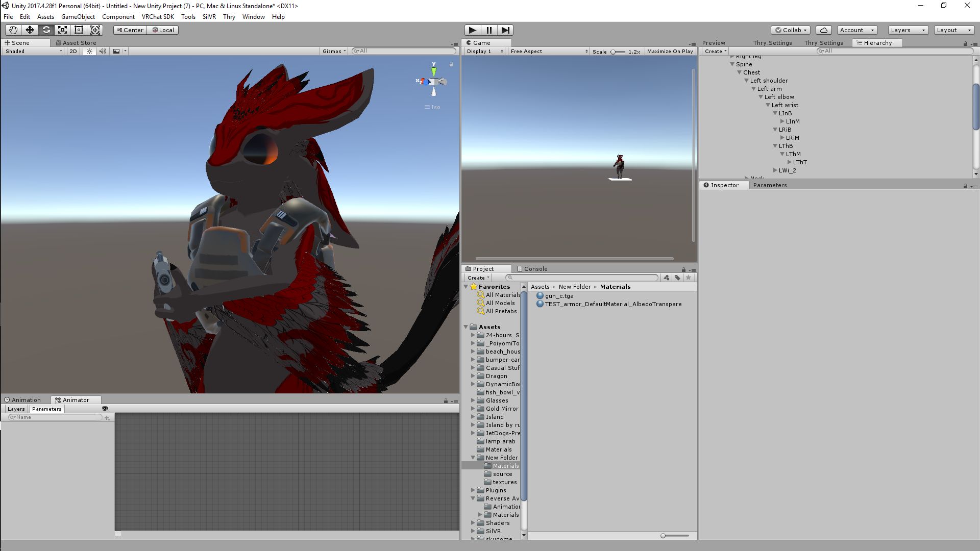
Task: Filter project search by label
Action: 677,278
